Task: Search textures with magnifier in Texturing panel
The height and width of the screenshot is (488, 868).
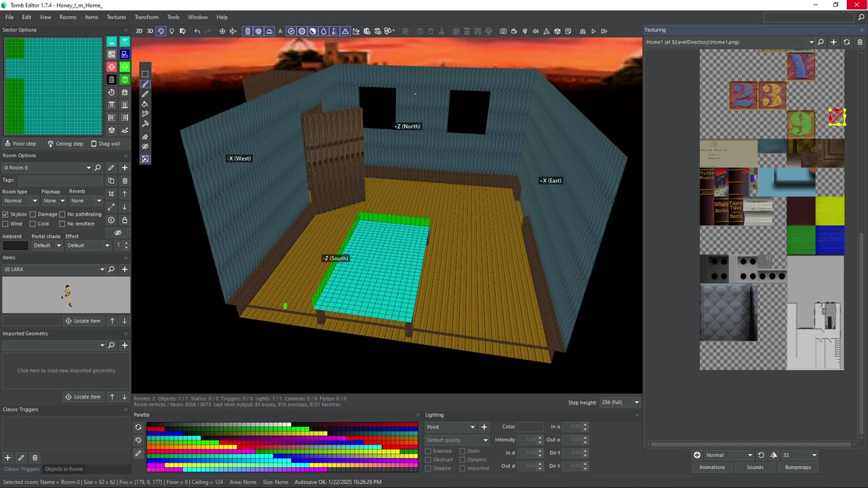Action: click(821, 42)
